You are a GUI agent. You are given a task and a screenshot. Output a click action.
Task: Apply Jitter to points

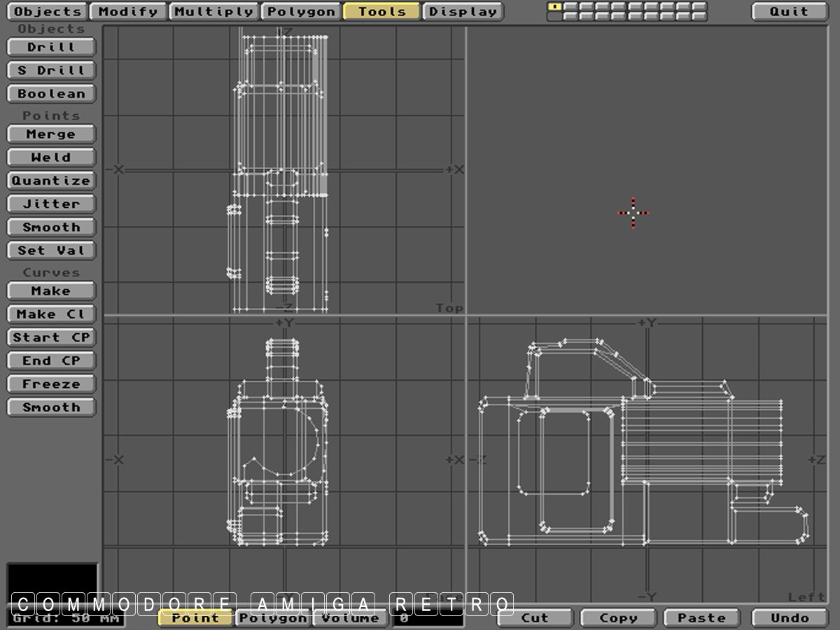coord(51,204)
